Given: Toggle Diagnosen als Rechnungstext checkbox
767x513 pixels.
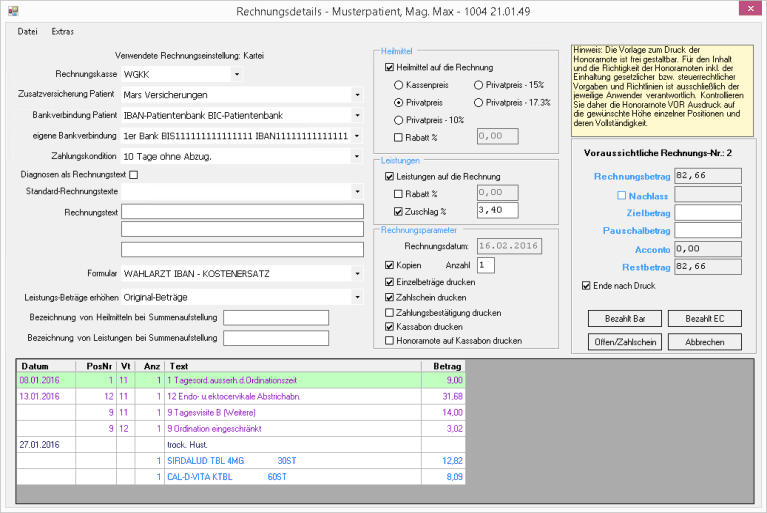Looking at the screenshot, I should point(134,175).
